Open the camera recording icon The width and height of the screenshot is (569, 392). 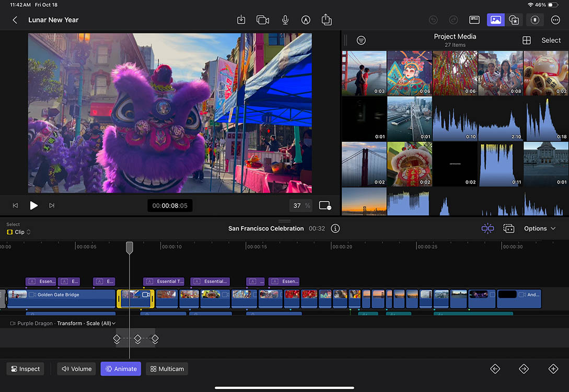pos(262,19)
